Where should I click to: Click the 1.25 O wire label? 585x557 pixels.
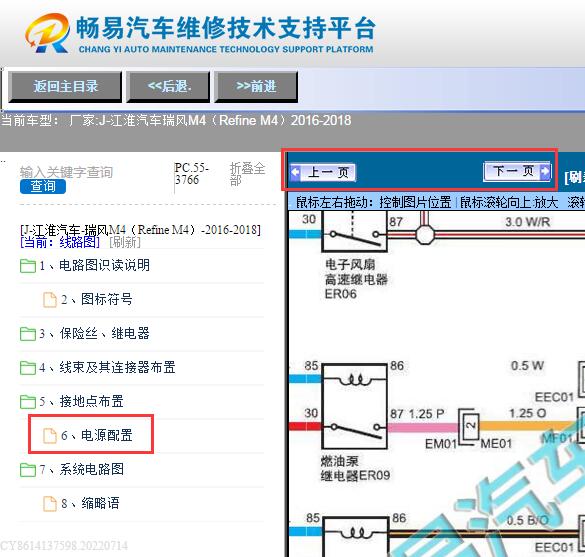pyautogui.click(x=528, y=413)
